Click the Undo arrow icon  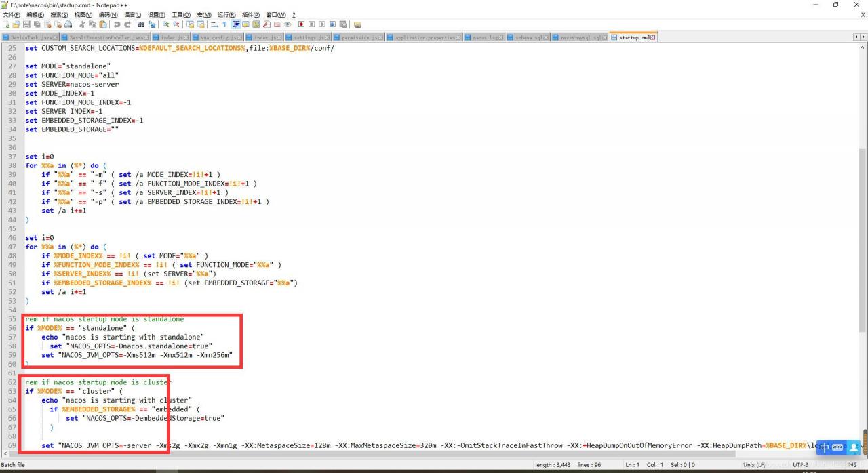coord(117,24)
